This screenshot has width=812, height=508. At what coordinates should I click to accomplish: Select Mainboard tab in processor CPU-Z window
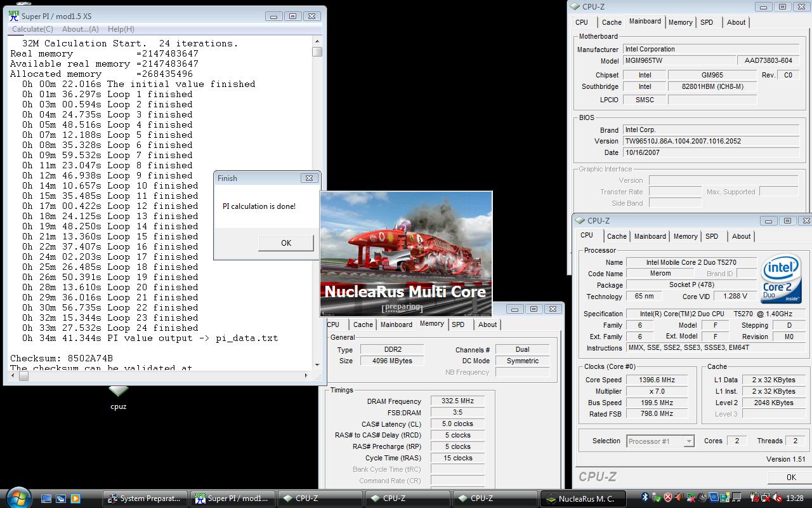point(650,236)
